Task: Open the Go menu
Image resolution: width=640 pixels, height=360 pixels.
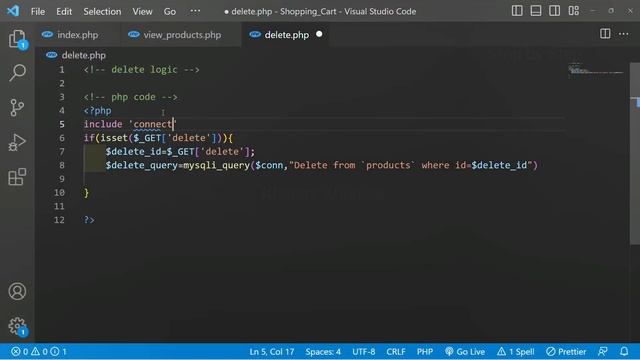Action: click(170, 11)
